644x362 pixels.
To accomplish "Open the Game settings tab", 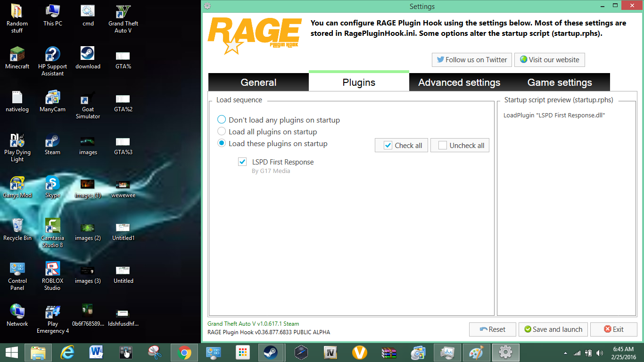I will 560,82.
